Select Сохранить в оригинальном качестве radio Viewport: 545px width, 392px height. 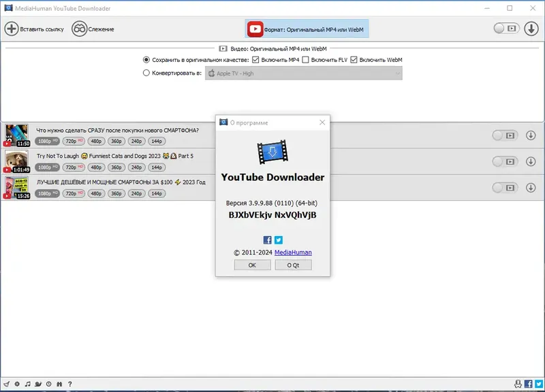click(x=146, y=60)
